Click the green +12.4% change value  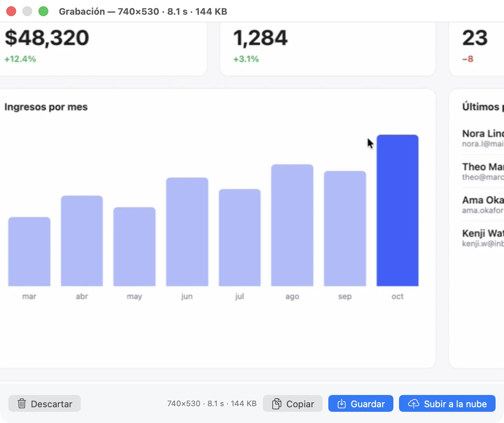[20, 59]
